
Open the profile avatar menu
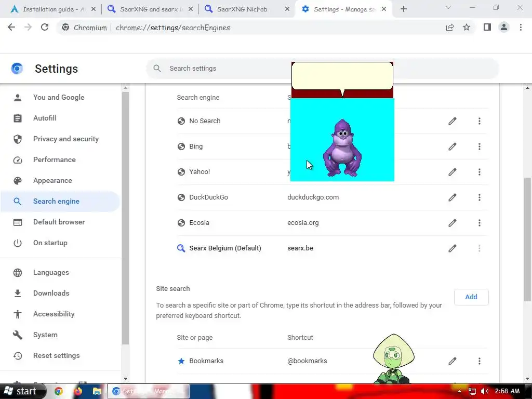pyautogui.click(x=504, y=28)
